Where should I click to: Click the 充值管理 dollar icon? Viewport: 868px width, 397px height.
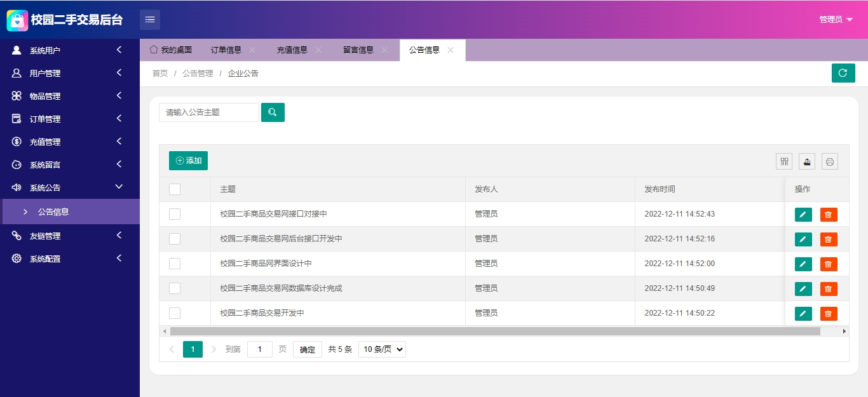coord(17,142)
